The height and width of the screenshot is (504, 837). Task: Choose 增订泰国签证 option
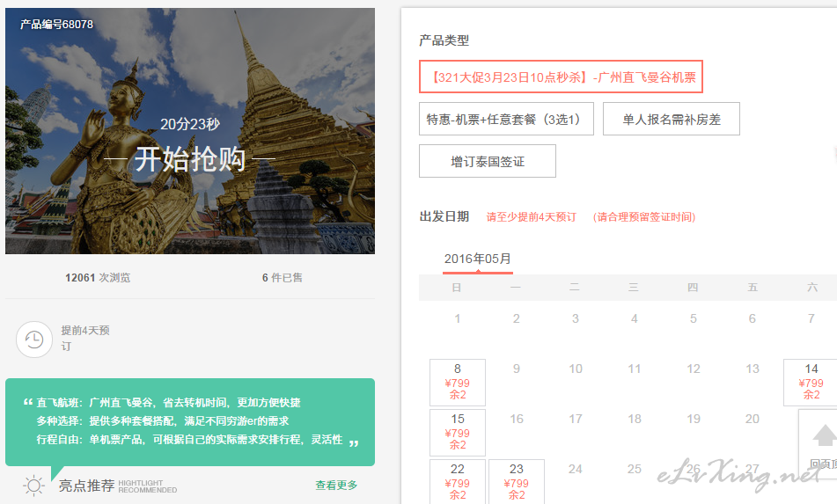point(488,161)
